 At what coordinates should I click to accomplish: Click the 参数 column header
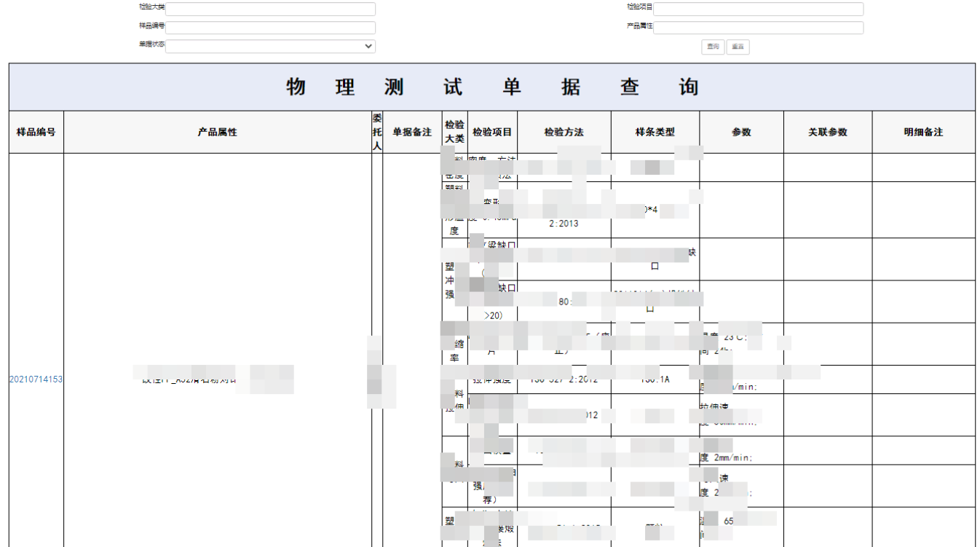tap(741, 133)
